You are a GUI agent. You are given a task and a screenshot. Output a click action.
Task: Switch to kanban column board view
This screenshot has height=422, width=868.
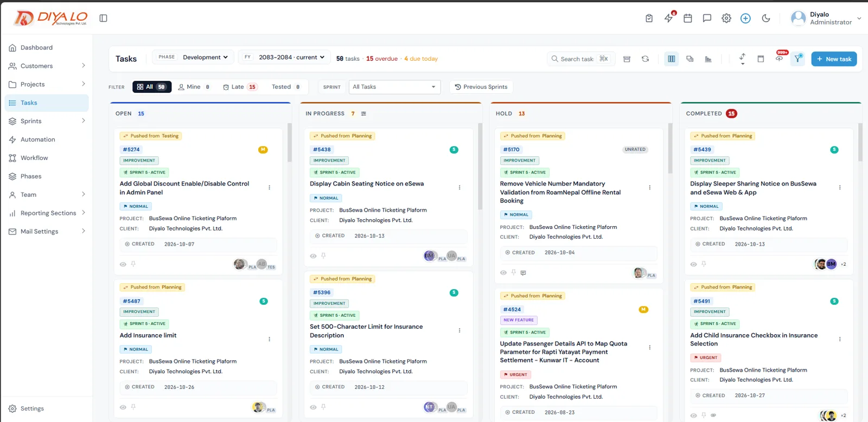(672, 59)
